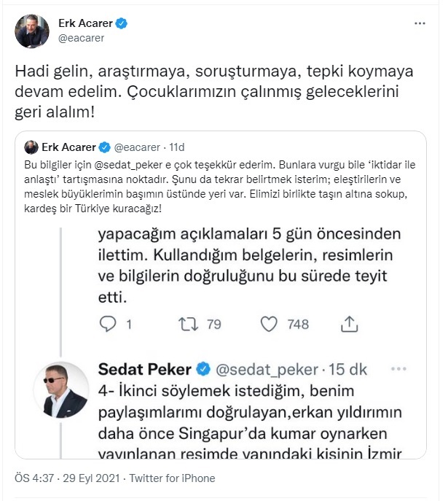Click the reply speech bubble icon
This screenshot has height=501, width=448.
tap(107, 323)
